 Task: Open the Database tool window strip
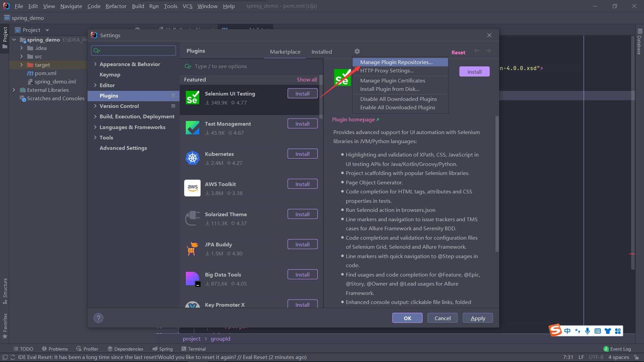click(639, 42)
